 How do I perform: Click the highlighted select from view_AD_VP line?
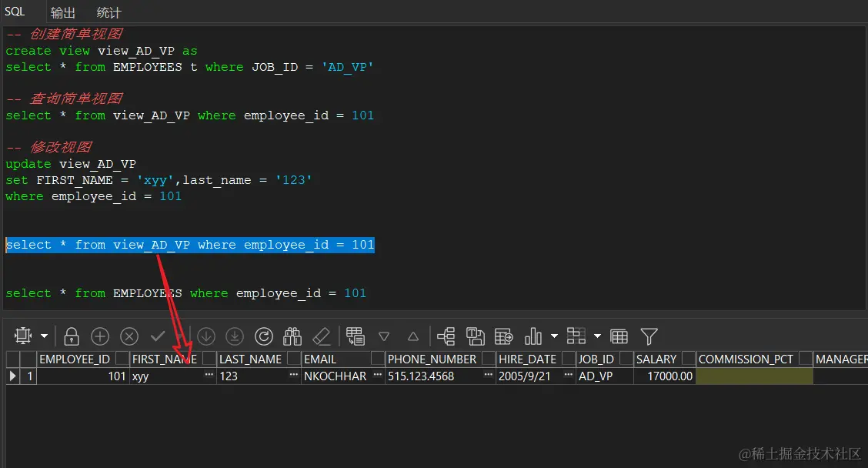click(190, 245)
